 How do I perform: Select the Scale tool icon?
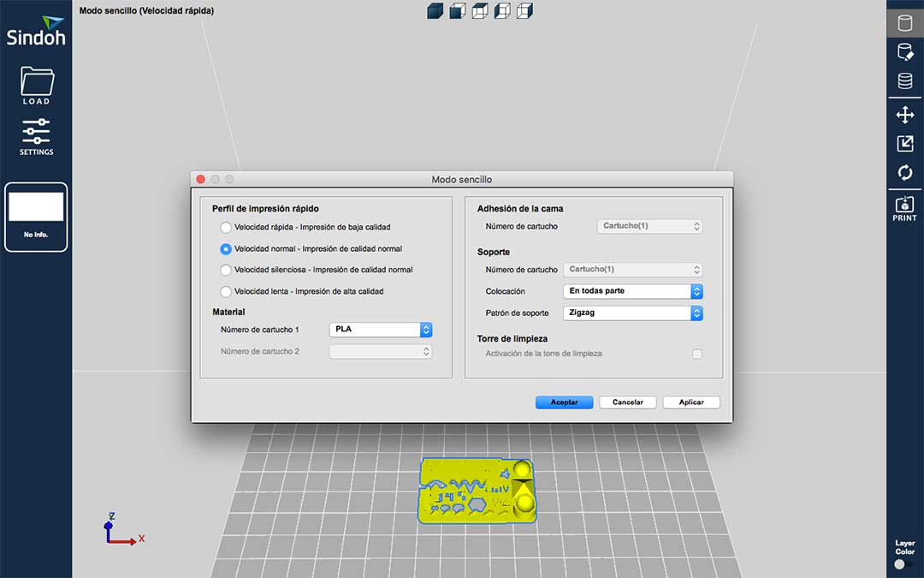pos(905,143)
